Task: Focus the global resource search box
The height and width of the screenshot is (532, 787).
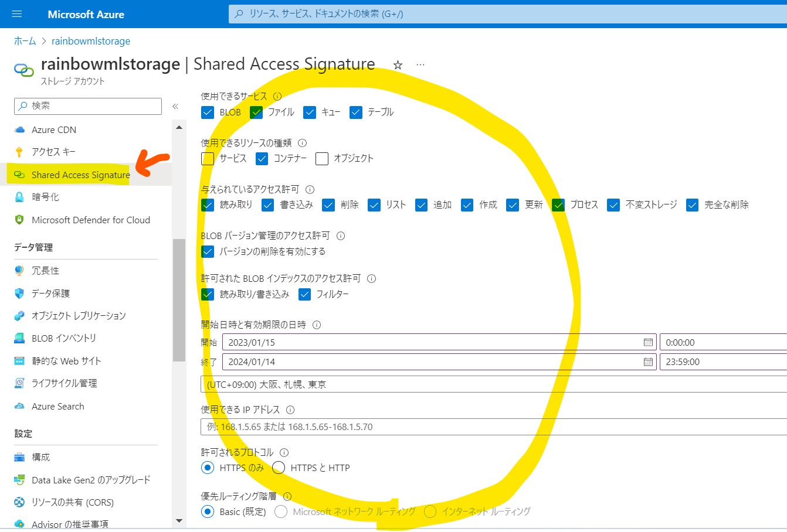Action: click(x=508, y=14)
